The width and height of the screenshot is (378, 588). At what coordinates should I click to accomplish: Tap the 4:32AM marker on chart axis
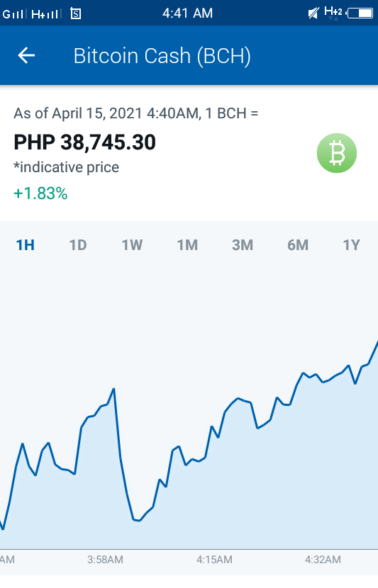pos(323,560)
